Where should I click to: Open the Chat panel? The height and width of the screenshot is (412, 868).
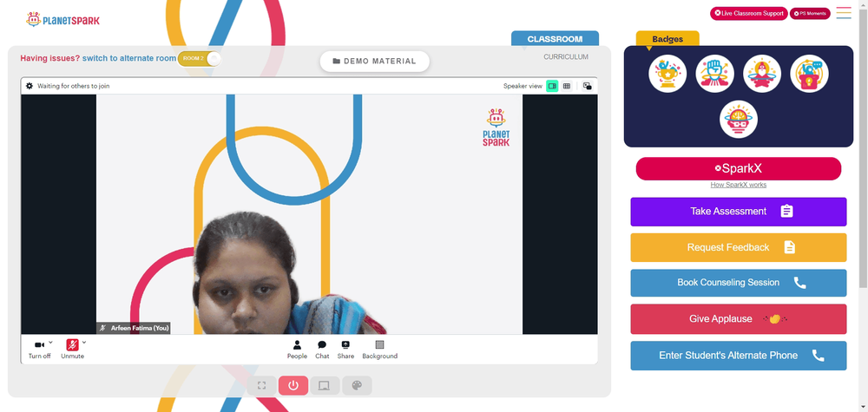click(322, 350)
